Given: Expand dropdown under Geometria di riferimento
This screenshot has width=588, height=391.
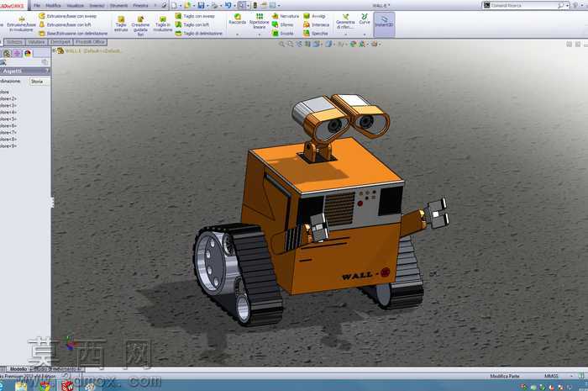Looking at the screenshot, I should click(x=345, y=34).
